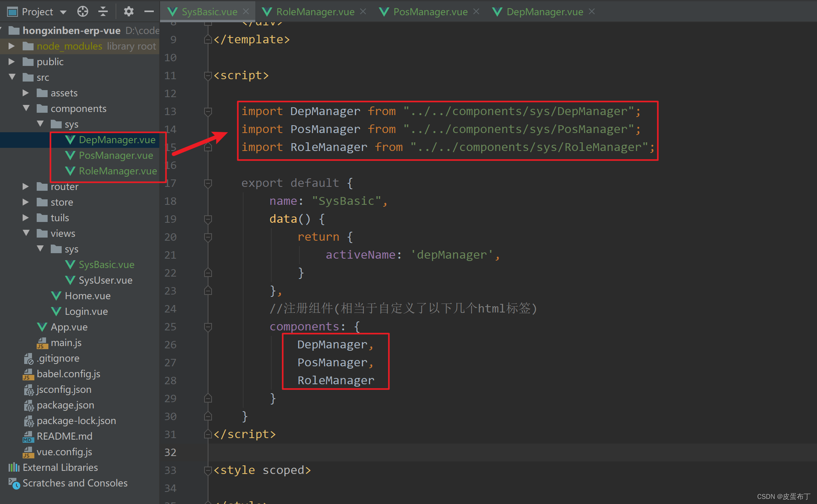
Task: Click line number 32 in the gutter
Action: [x=170, y=452]
